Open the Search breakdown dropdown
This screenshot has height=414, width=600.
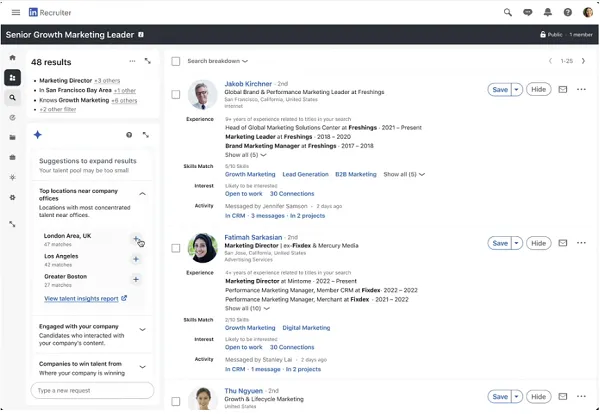click(217, 61)
